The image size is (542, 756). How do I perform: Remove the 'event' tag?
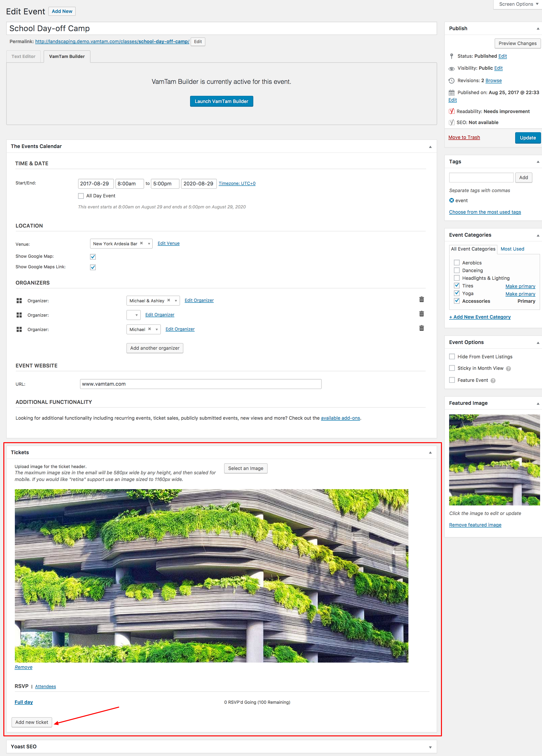pos(452,200)
